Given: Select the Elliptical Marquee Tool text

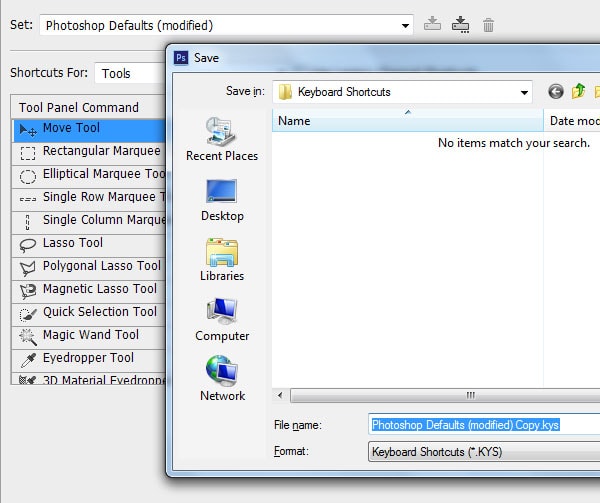Looking at the screenshot, I should [104, 174].
